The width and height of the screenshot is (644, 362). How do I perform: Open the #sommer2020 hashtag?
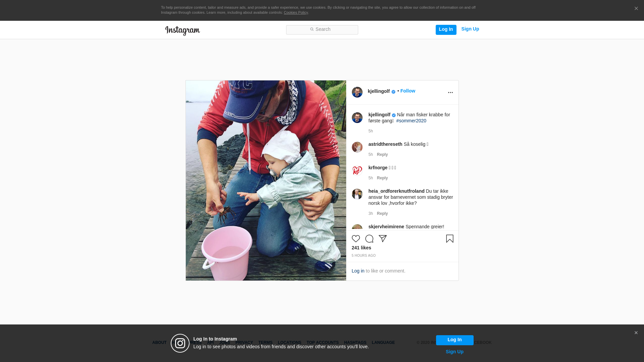click(411, 121)
